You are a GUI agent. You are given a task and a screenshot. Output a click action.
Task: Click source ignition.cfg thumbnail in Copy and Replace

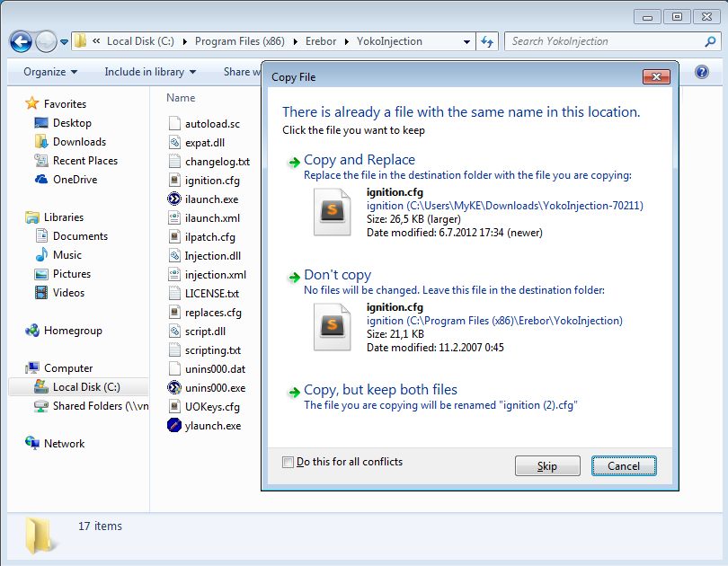(332, 211)
